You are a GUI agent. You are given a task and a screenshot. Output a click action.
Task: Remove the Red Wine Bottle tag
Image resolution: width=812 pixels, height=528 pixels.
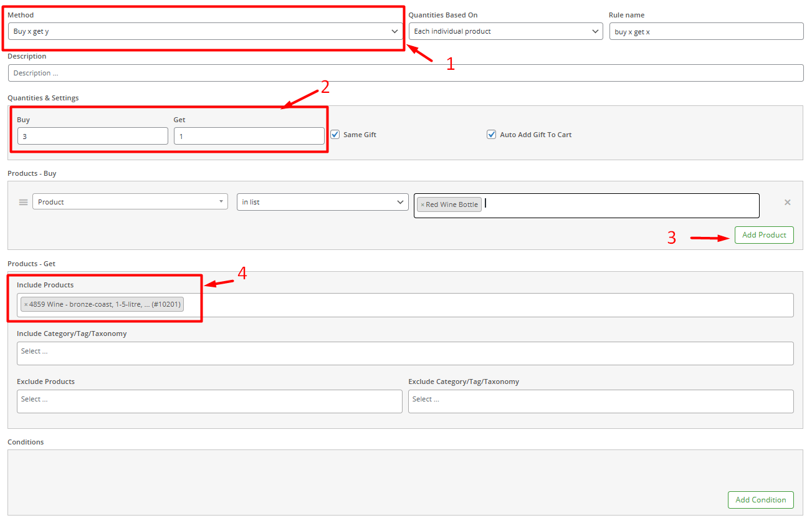pyautogui.click(x=422, y=205)
